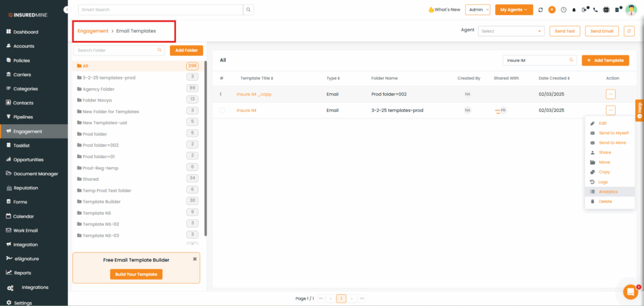Select the Agency Folder in folder list

pos(98,89)
